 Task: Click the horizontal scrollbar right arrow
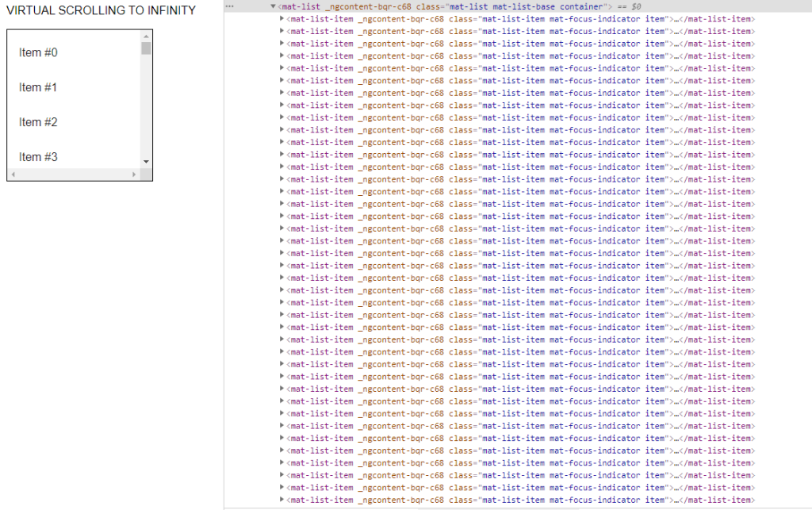coord(134,174)
